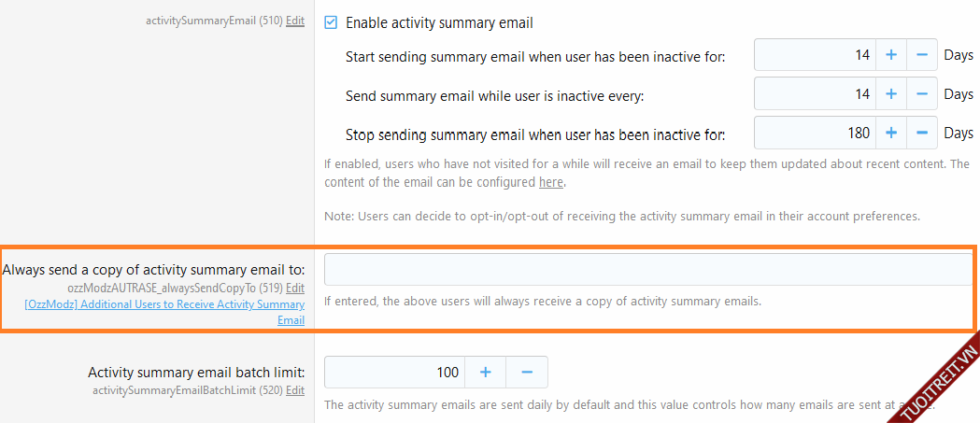The width and height of the screenshot is (980, 423).
Task: Click the start sending days value field
Action: coord(815,55)
